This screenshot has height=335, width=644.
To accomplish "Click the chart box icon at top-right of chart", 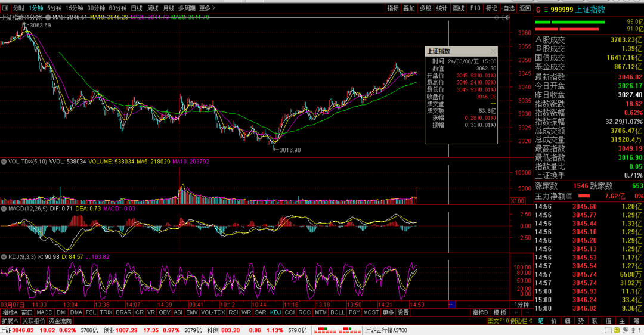I will pyautogui.click(x=506, y=17).
